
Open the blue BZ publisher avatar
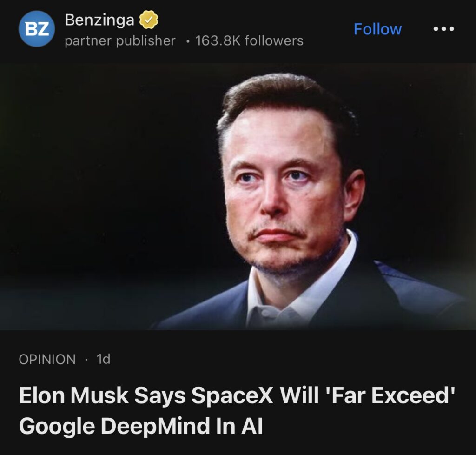coord(37,29)
